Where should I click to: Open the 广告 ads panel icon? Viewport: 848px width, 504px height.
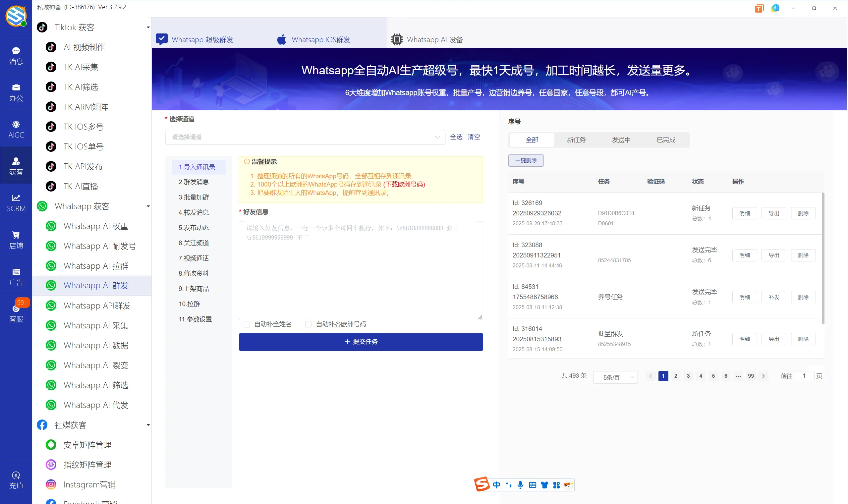pos(16,276)
